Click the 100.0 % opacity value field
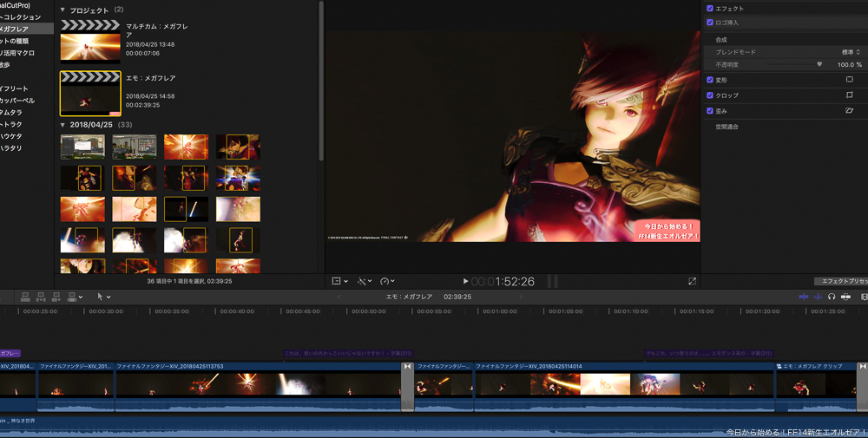The width and height of the screenshot is (868, 438). [x=849, y=65]
